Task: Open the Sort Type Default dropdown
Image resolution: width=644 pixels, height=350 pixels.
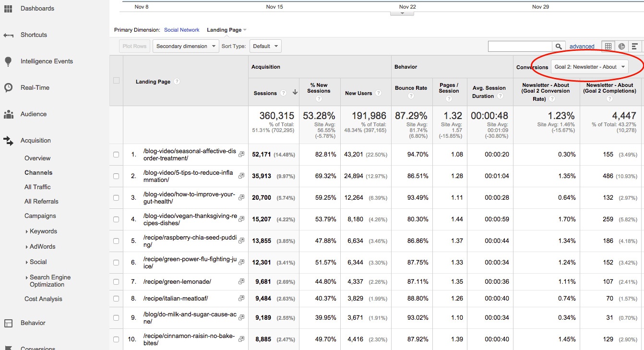Action: click(x=265, y=46)
